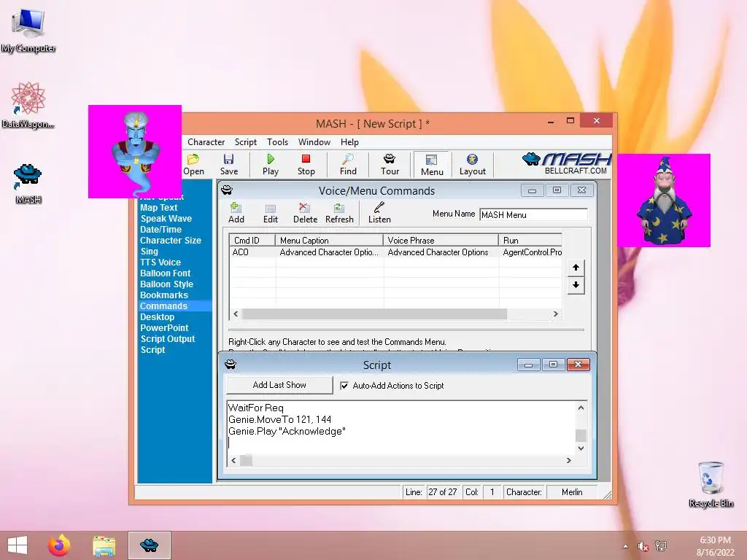Start the Tour from the toolbar
747x560 pixels.
point(390,165)
